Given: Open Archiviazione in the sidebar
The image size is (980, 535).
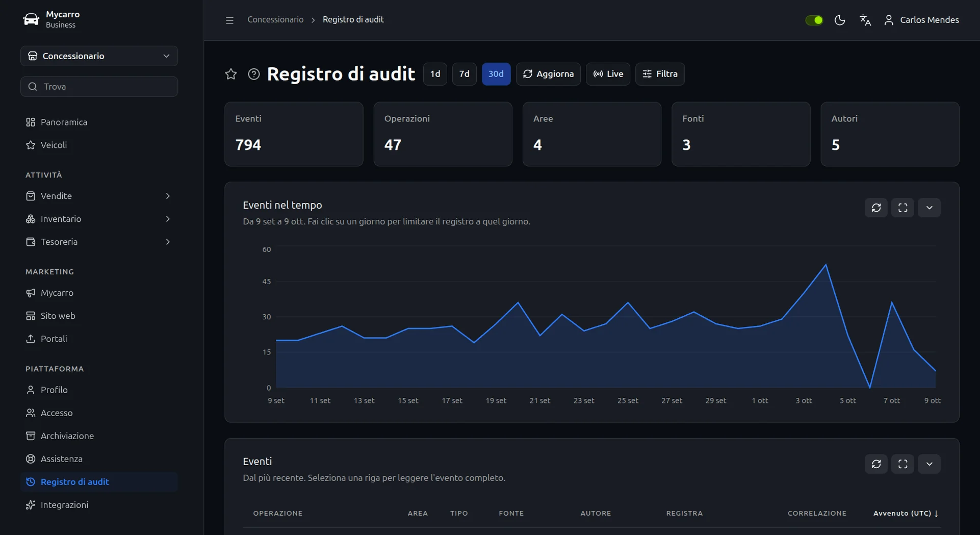Looking at the screenshot, I should (x=99, y=436).
